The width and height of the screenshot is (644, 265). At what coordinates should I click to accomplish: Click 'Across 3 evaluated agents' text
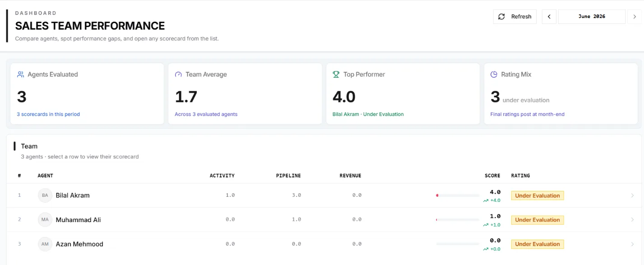(206, 114)
